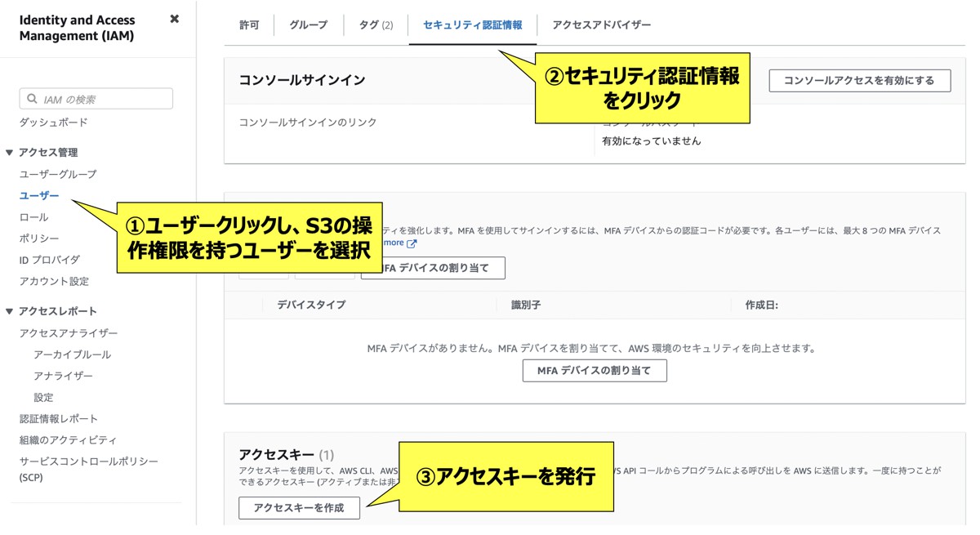This screenshot has width=980, height=535.
Task: Close the IAM navigation sidebar with the X
Action: (x=174, y=20)
